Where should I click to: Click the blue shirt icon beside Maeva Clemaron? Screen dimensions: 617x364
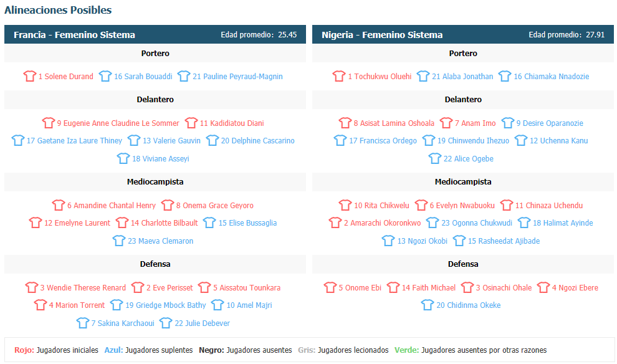point(119,241)
